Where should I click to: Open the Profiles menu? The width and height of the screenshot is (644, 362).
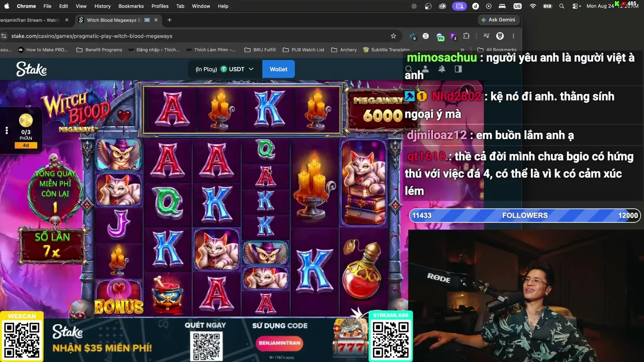[x=160, y=6]
